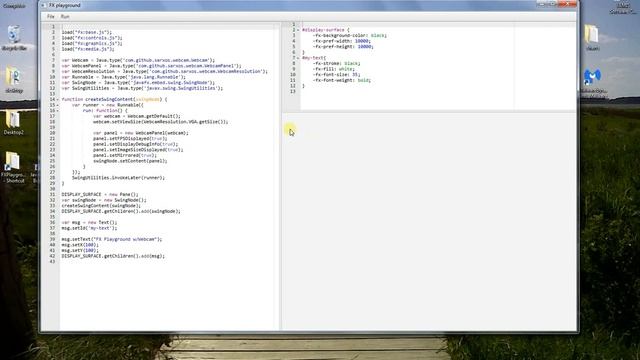This screenshot has width=640, height=360.
Task: Click inside the empty output display pane
Action: point(429,222)
